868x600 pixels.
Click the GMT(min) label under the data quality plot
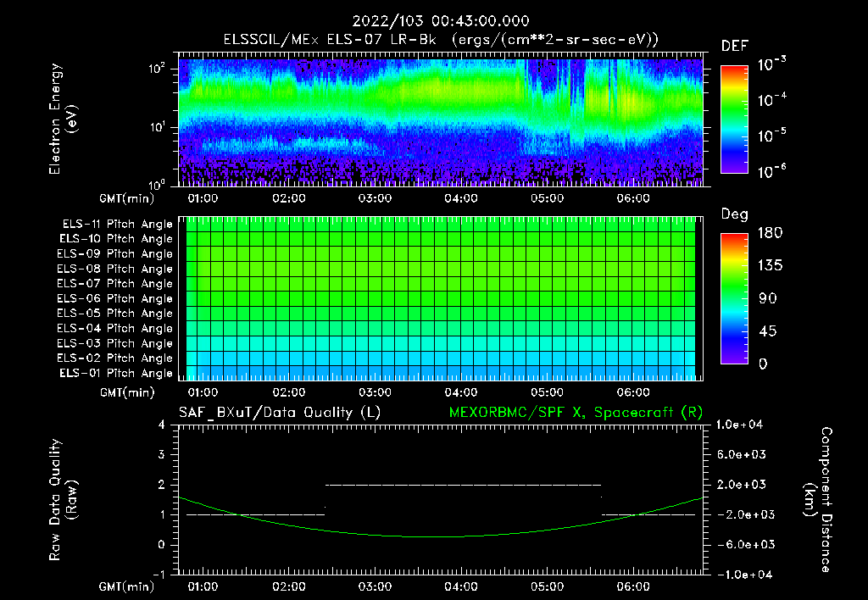(x=127, y=587)
